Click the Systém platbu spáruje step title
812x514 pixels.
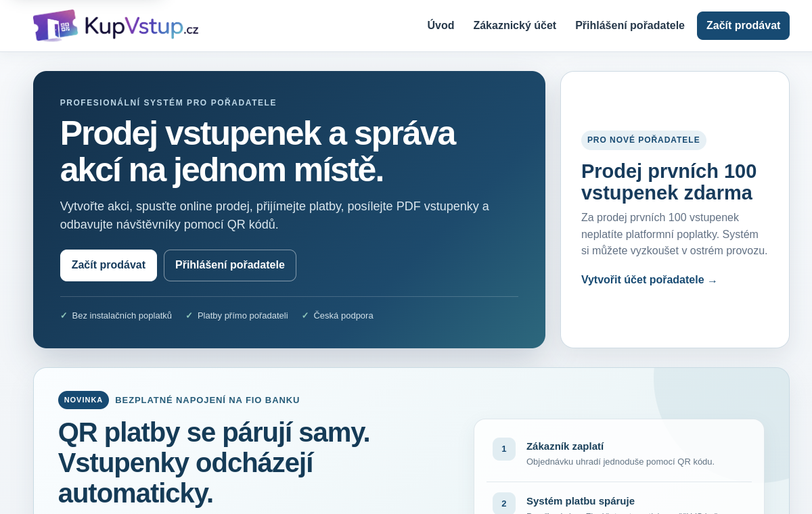[581, 501]
